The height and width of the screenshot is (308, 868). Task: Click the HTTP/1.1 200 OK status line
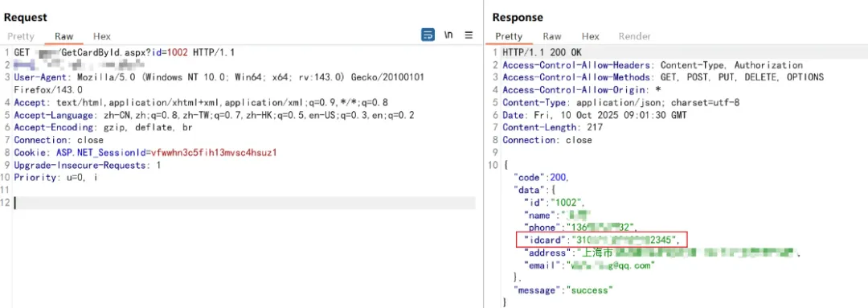pos(542,52)
